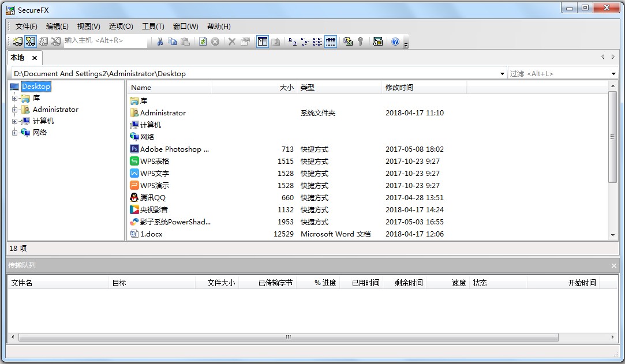Expand the 计算机 node in the tree

(x=14, y=121)
